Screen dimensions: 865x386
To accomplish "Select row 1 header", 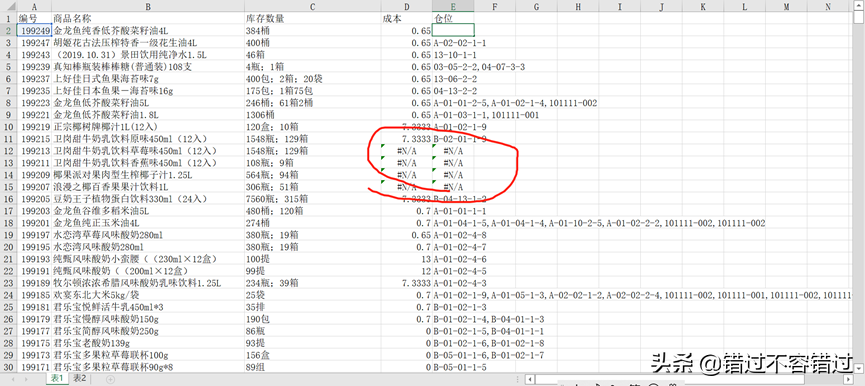I will click(x=8, y=18).
